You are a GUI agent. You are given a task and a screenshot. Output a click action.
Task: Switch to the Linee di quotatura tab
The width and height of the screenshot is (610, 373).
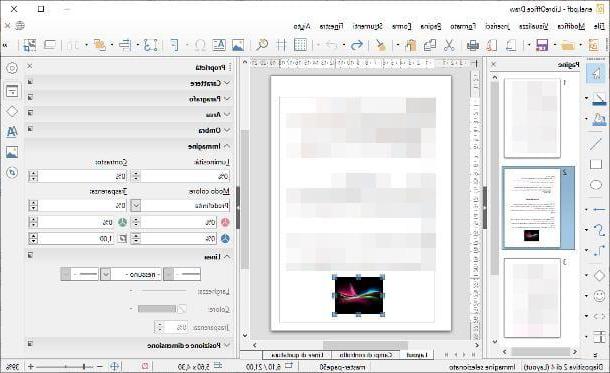298,355
